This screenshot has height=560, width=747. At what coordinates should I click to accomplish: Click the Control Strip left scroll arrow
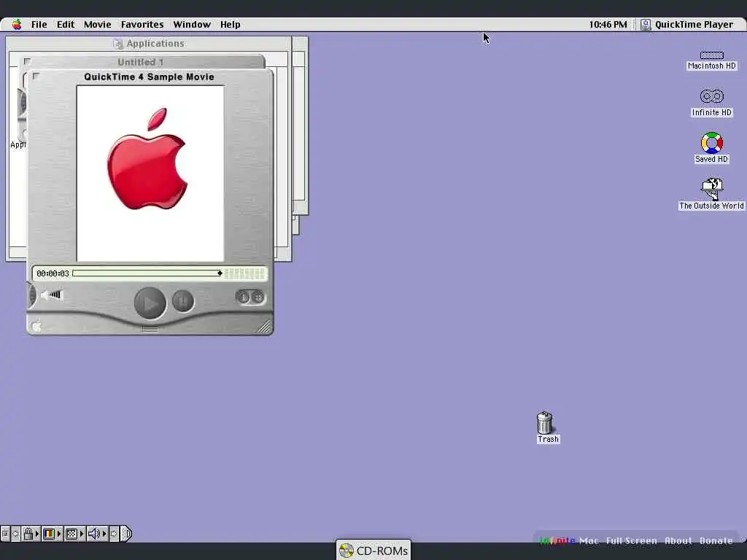point(15,534)
